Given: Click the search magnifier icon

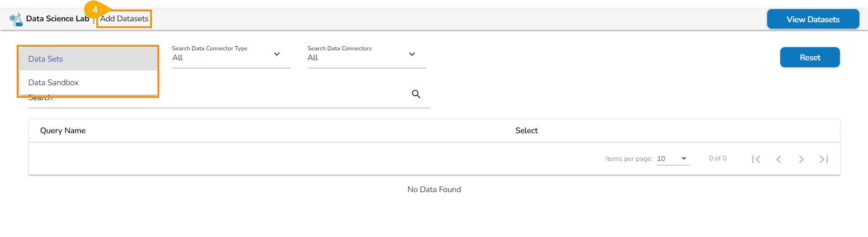Looking at the screenshot, I should click(x=416, y=94).
